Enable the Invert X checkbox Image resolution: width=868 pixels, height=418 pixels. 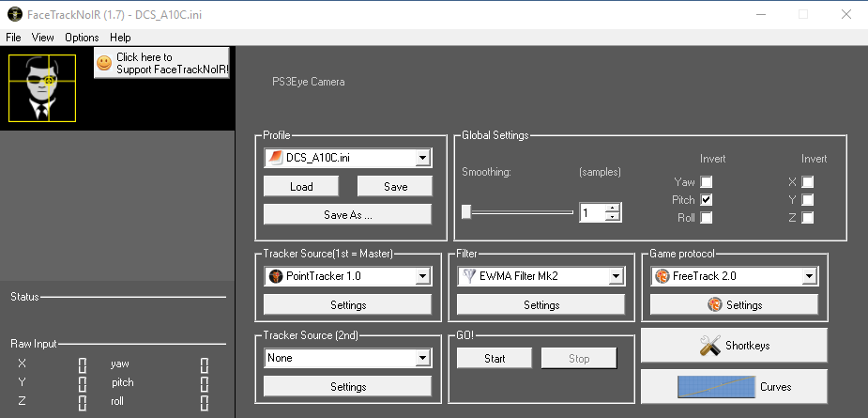(808, 182)
